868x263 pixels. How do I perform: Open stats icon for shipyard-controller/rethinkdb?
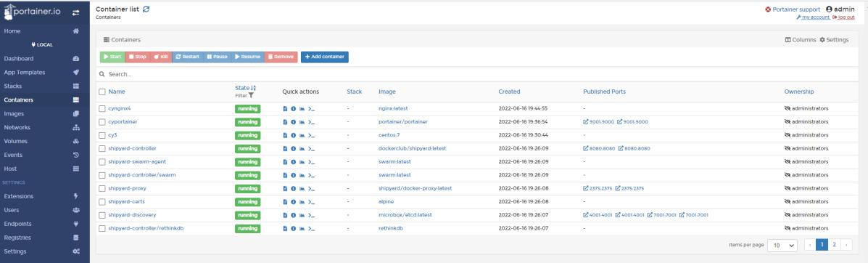[302, 229]
